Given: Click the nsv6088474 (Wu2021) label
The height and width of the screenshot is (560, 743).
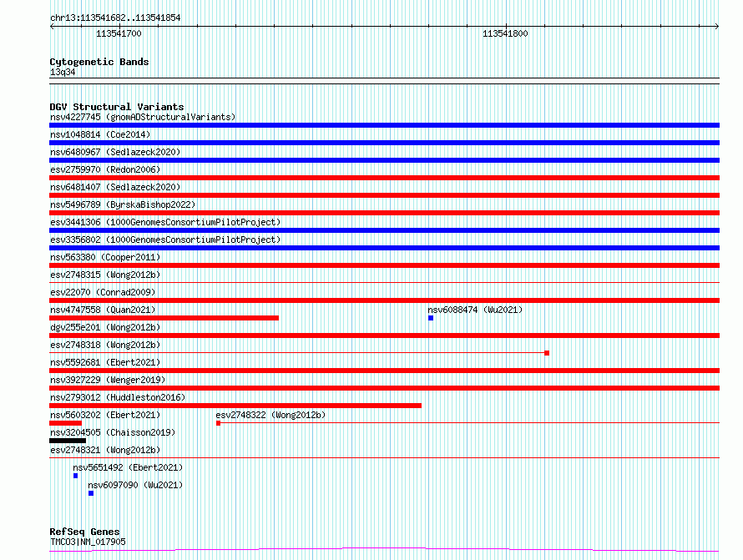Looking at the screenshot, I should point(475,310).
